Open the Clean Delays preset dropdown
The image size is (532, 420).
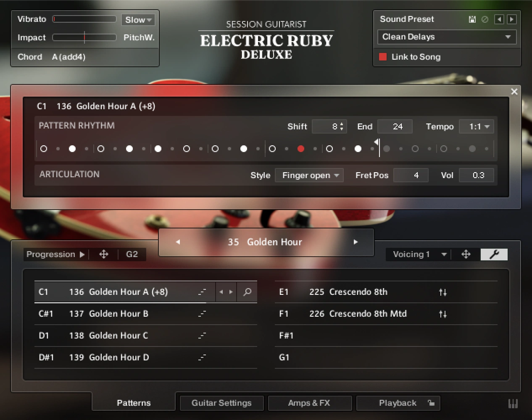(447, 37)
